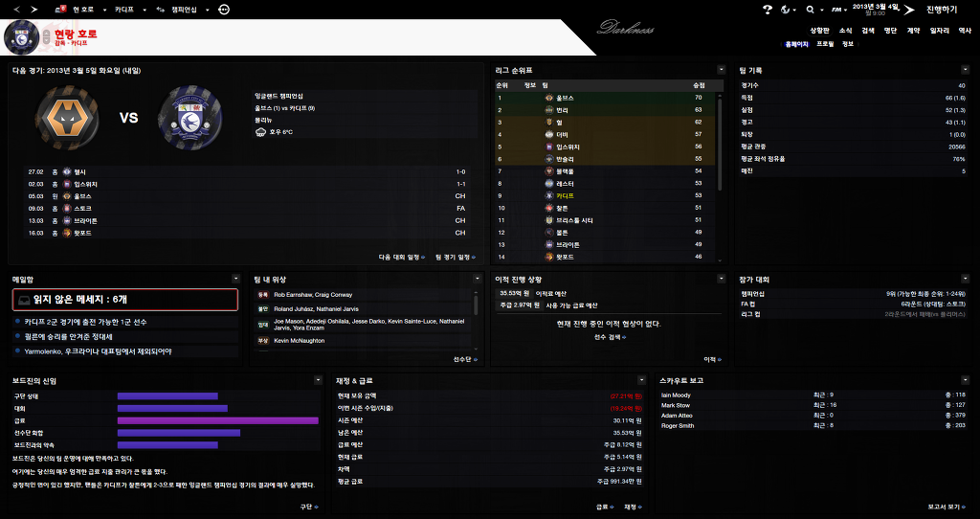Open the circled dots more-options icon
The width and height of the screenshot is (980, 519).
pos(224,10)
